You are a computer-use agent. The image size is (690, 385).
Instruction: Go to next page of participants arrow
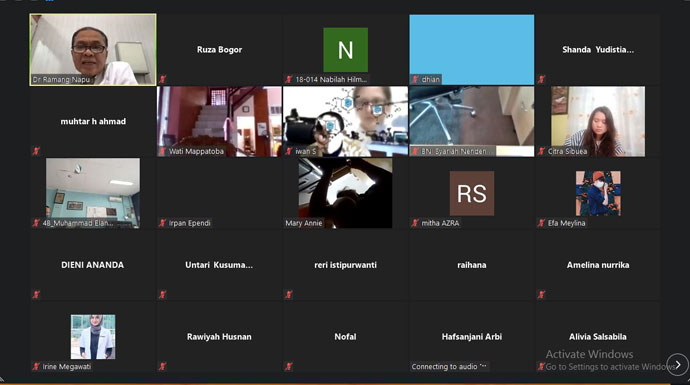[677, 364]
